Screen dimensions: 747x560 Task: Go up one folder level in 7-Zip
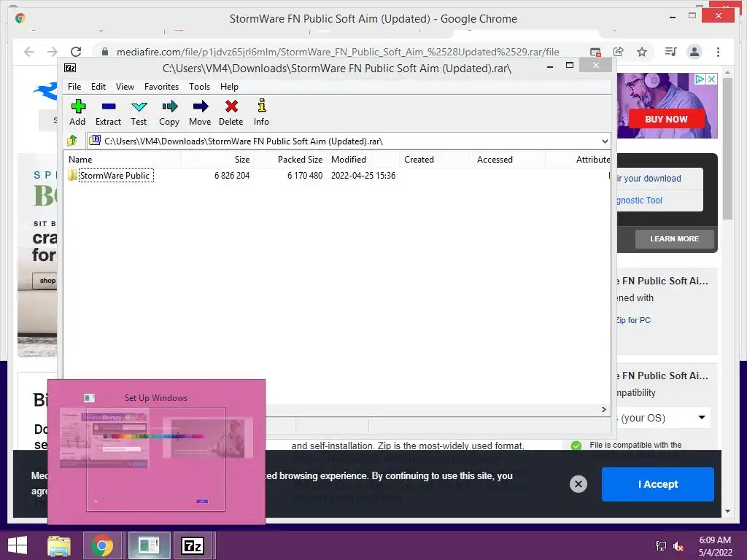[72, 141]
